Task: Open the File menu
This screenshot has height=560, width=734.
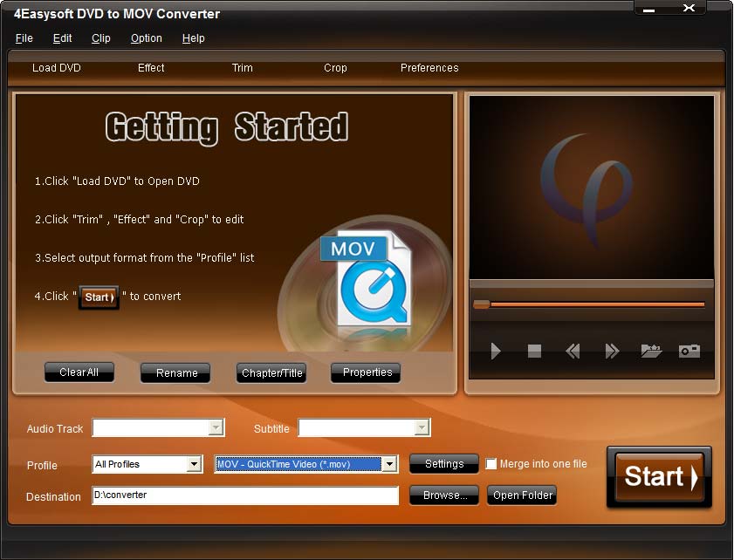Action: (x=24, y=38)
